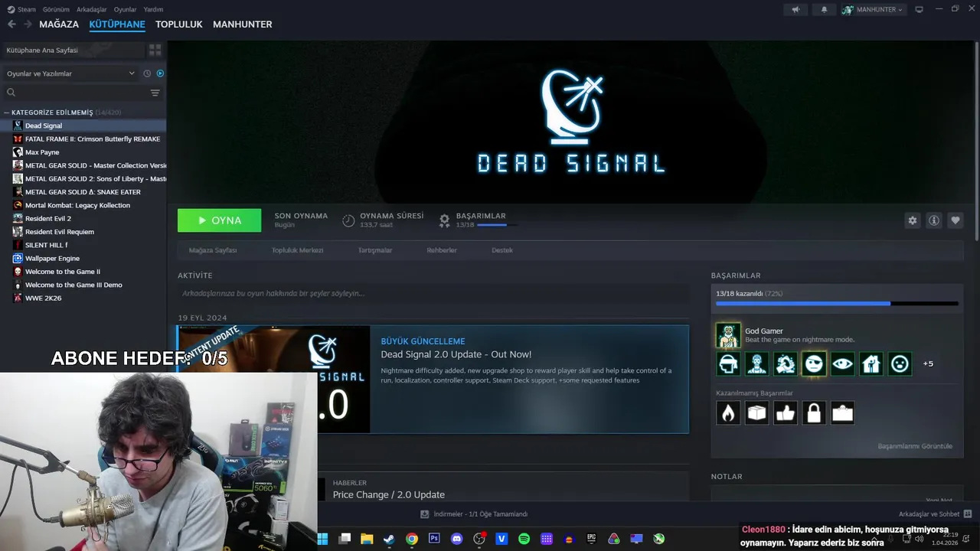Click the announcements megaphone icon
The height and width of the screenshot is (551, 980).
click(x=795, y=9)
